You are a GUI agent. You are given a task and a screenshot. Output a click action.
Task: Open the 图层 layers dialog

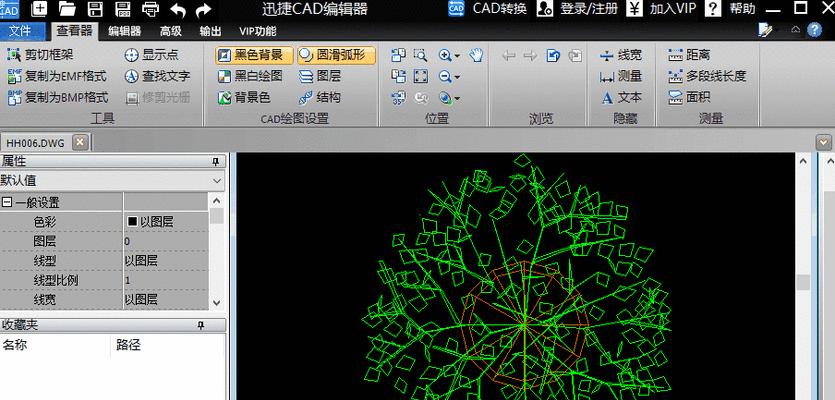(320, 76)
